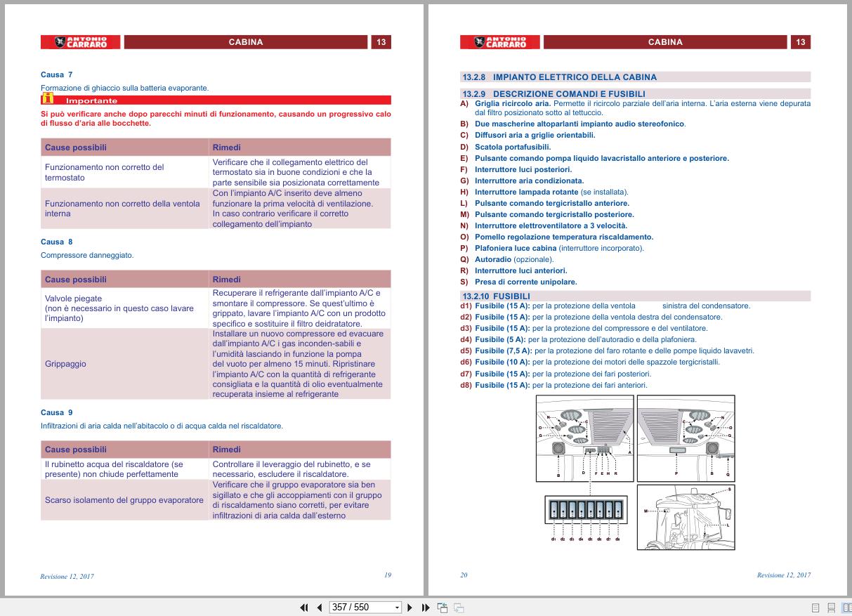Click d4 'Fusibile (5 A)' line
852x616 pixels.
(x=578, y=339)
